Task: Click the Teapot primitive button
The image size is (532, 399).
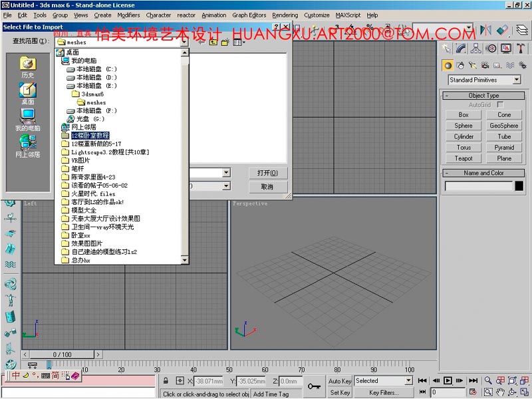Action: [464, 158]
